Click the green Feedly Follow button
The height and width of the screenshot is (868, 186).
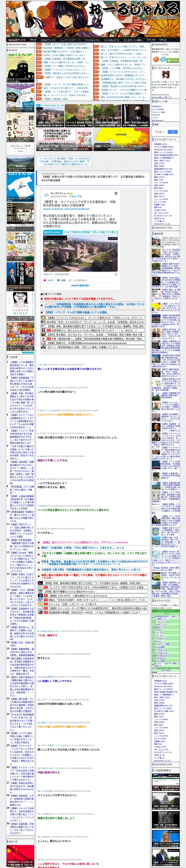(173, 61)
